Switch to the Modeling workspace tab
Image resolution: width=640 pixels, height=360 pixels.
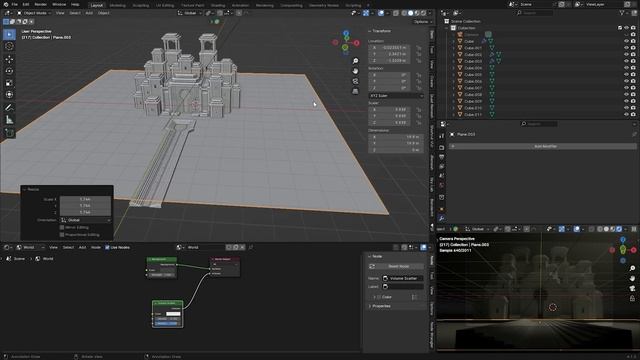[118, 5]
